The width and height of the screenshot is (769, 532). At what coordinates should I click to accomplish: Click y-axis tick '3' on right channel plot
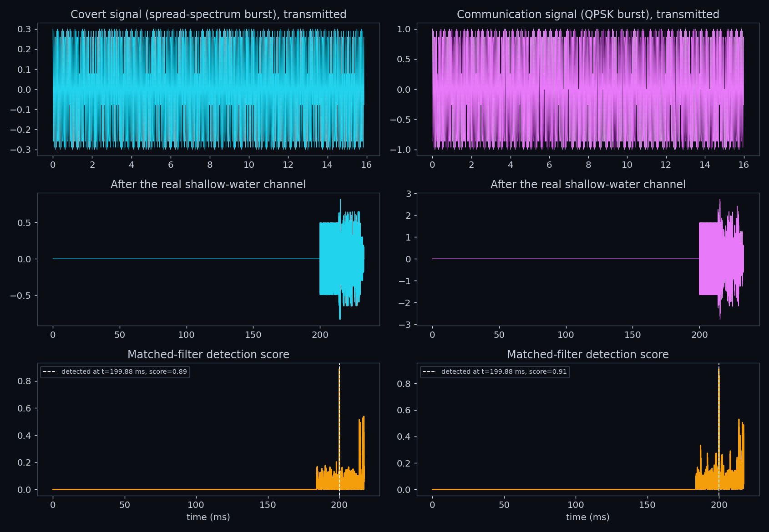409,194
